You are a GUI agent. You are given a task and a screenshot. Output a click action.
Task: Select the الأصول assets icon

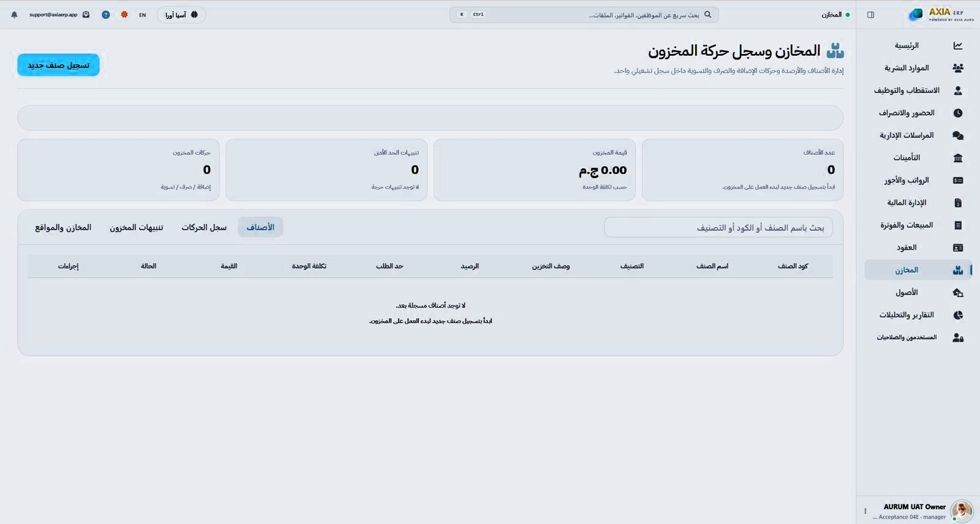point(958,293)
